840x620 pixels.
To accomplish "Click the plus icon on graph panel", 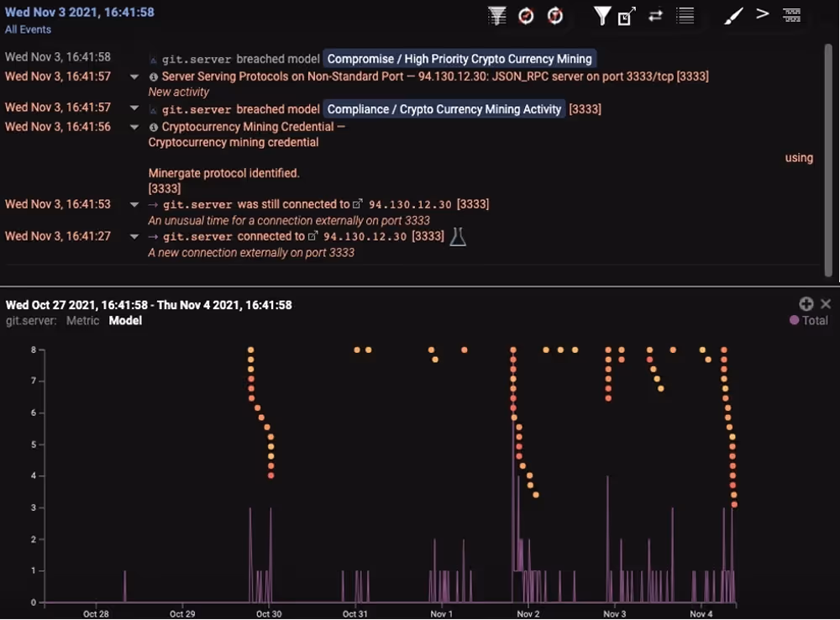I will coord(806,304).
